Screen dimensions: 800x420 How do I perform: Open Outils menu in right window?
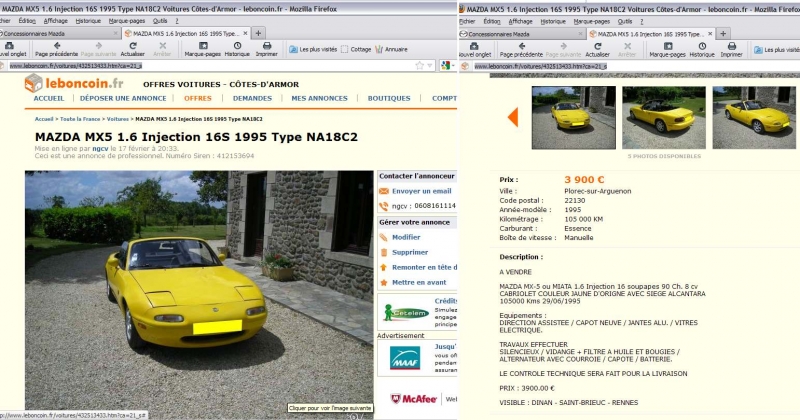pos(625,21)
